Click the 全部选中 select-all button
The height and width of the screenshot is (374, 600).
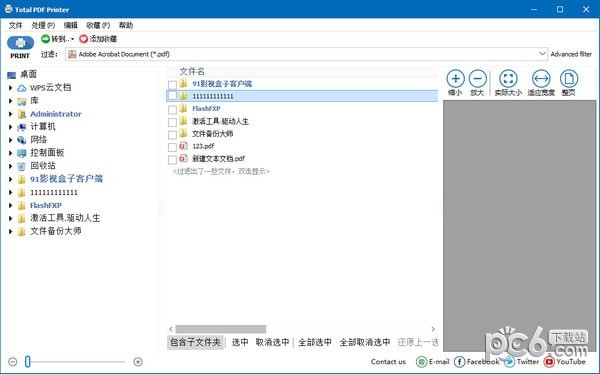coord(315,342)
